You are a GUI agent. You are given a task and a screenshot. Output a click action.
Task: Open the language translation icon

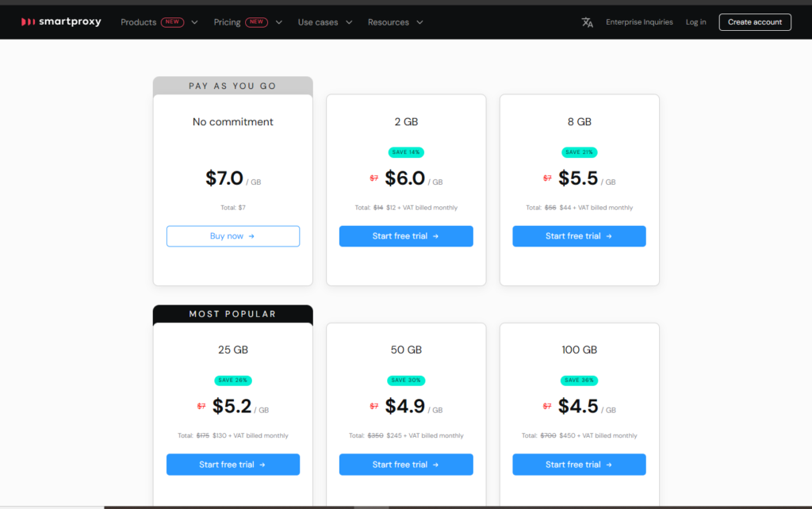coord(587,22)
